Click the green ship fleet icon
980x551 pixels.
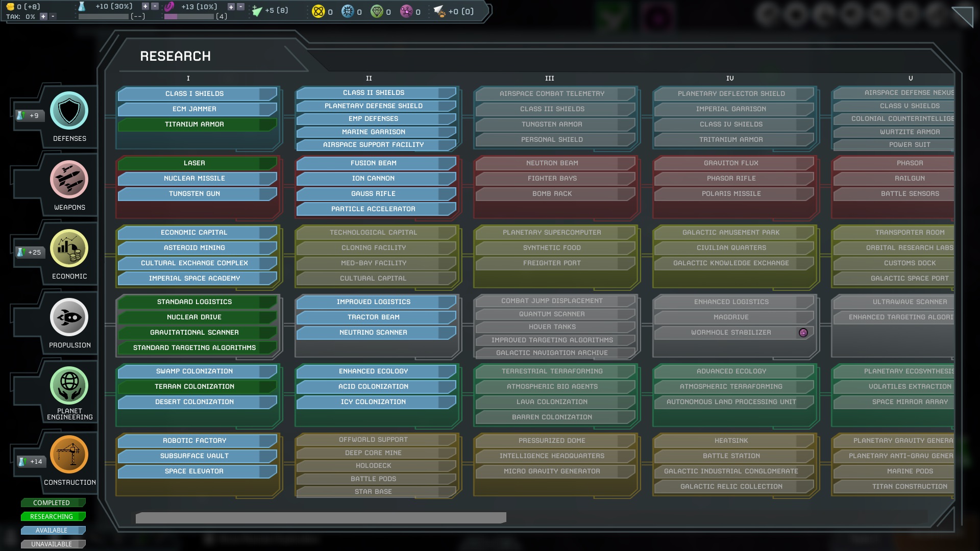point(257,11)
